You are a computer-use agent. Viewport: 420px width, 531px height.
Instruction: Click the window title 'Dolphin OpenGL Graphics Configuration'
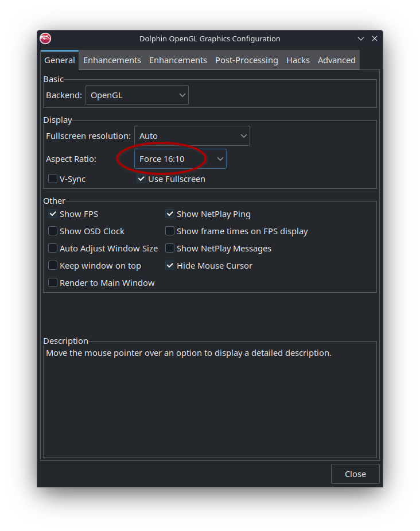click(x=210, y=39)
